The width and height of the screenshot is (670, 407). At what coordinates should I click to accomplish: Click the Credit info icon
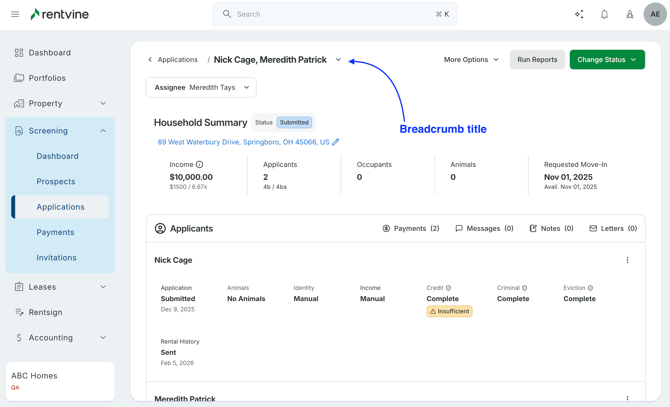(x=448, y=288)
